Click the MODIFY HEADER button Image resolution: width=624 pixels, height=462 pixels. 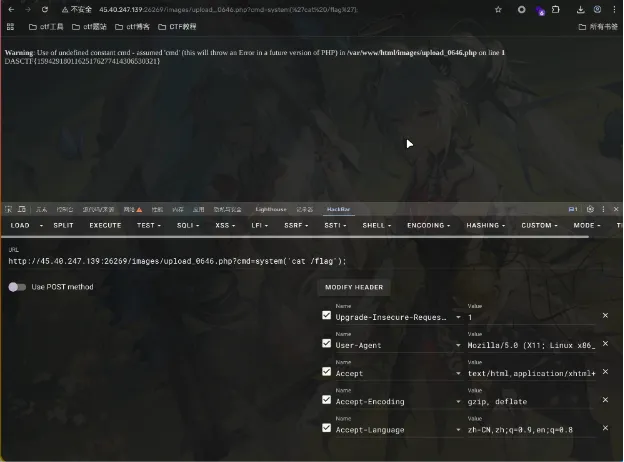(x=354, y=287)
